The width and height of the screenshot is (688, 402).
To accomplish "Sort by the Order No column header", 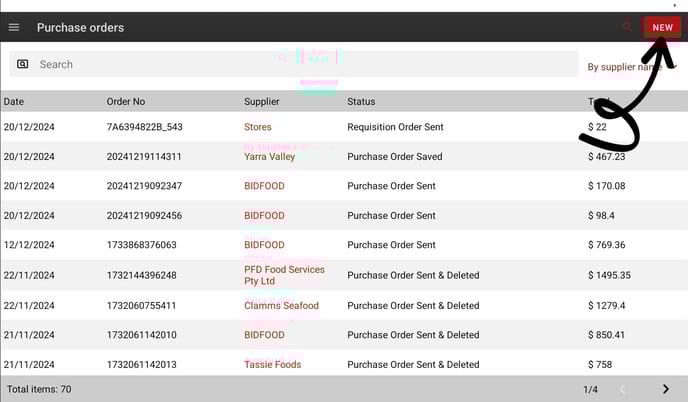I will (x=126, y=102).
